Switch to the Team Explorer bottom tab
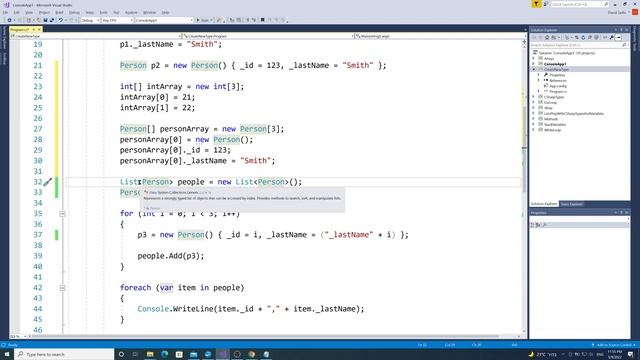 click(x=571, y=204)
